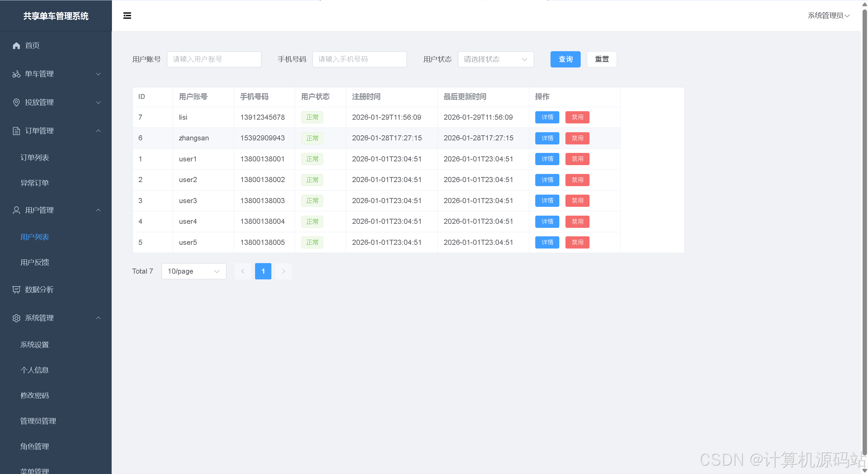Click the person icon for 用户管理
868x474 pixels.
pos(16,210)
